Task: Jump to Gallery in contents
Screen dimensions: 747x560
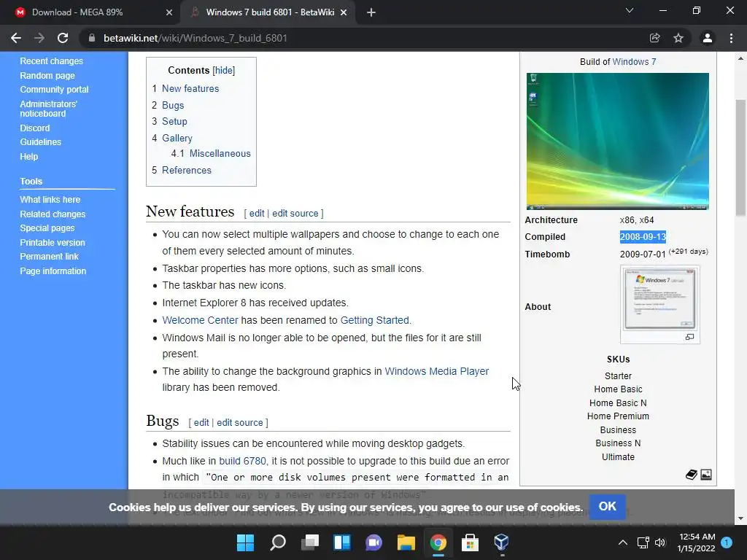Action: [x=177, y=138]
